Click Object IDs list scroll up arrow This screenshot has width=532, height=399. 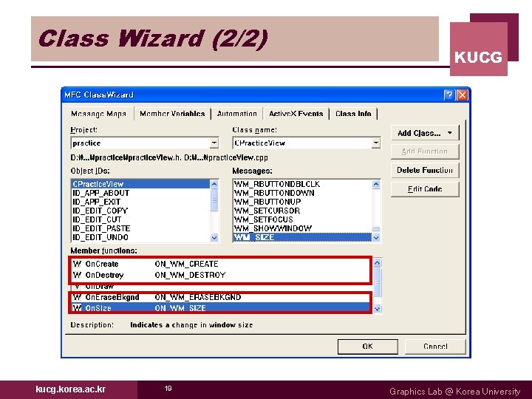[x=214, y=184]
